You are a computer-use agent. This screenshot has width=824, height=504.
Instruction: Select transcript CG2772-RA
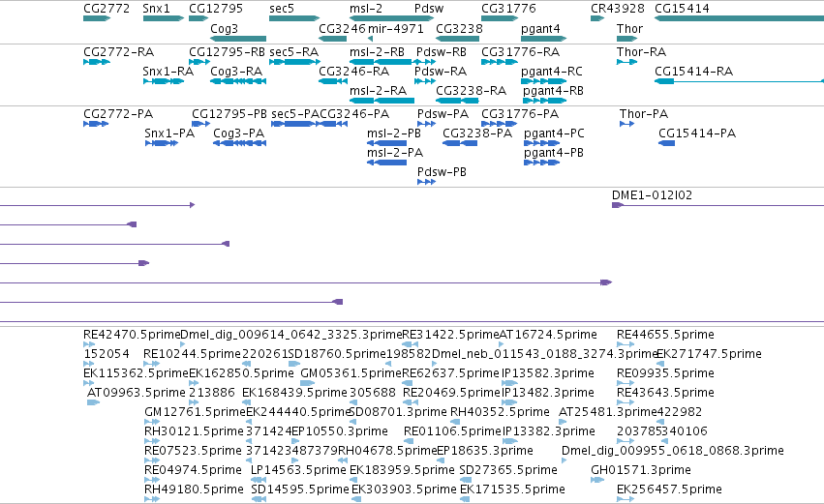point(97,62)
